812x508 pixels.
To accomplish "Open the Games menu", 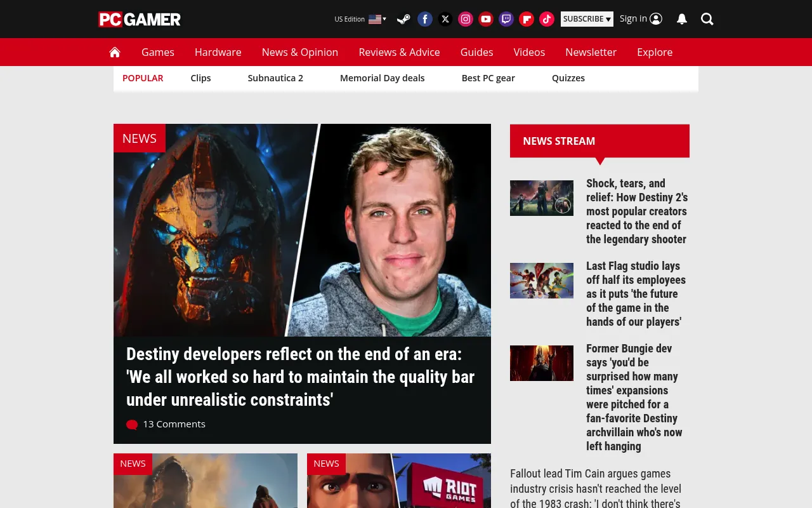I will (158, 52).
